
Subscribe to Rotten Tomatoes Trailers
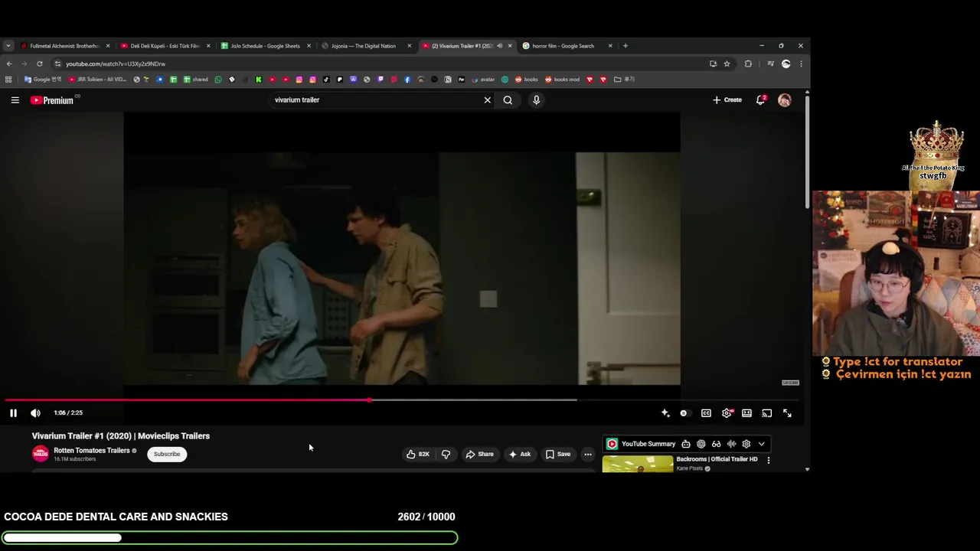coord(166,454)
